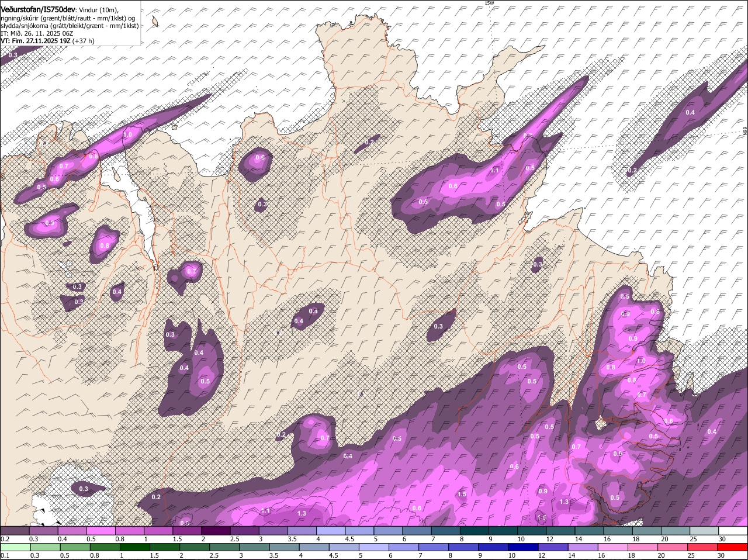This screenshot has height=560, width=748.
Task: Pick the dark teal upper swatch between 9 and 10
Action: pos(503,530)
